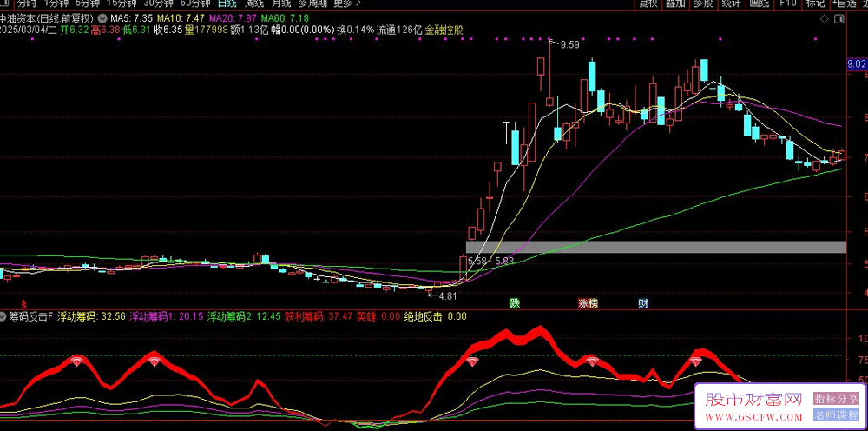Click the 2025/03/04/二 date label
Viewport: 868px width, 431px height.
coord(28,30)
